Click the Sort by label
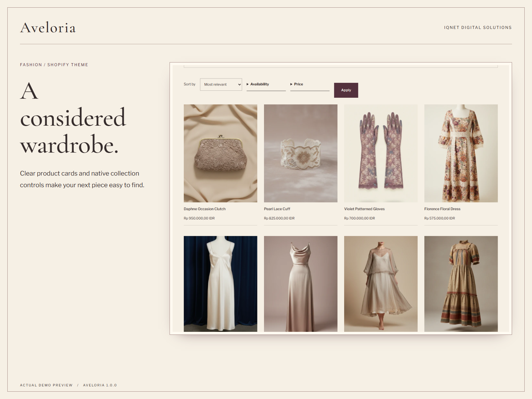Screen dimensions: 532x399 [x=190, y=84]
